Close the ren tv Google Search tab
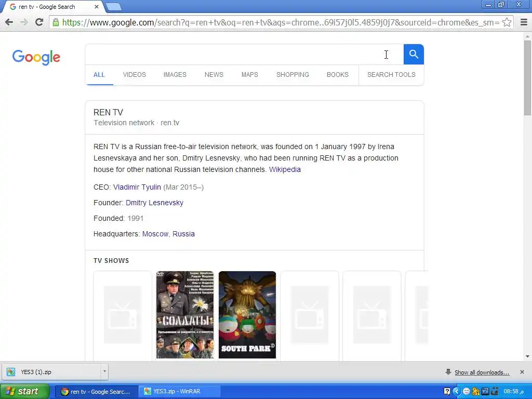 [96, 7]
